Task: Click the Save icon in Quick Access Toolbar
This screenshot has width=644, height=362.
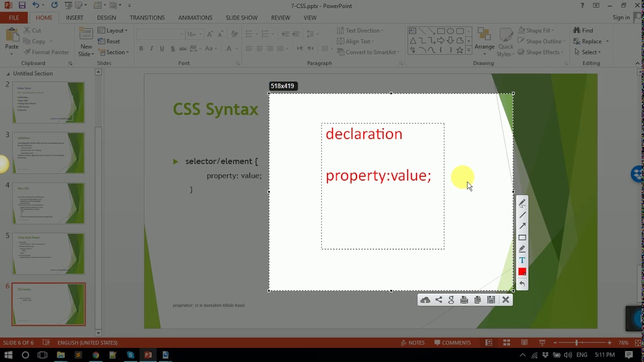Action: (x=22, y=6)
